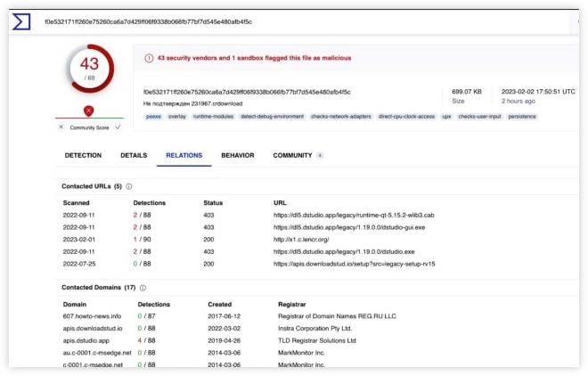Click the malicious warning alert icon
The image size is (588, 376).
point(149,58)
